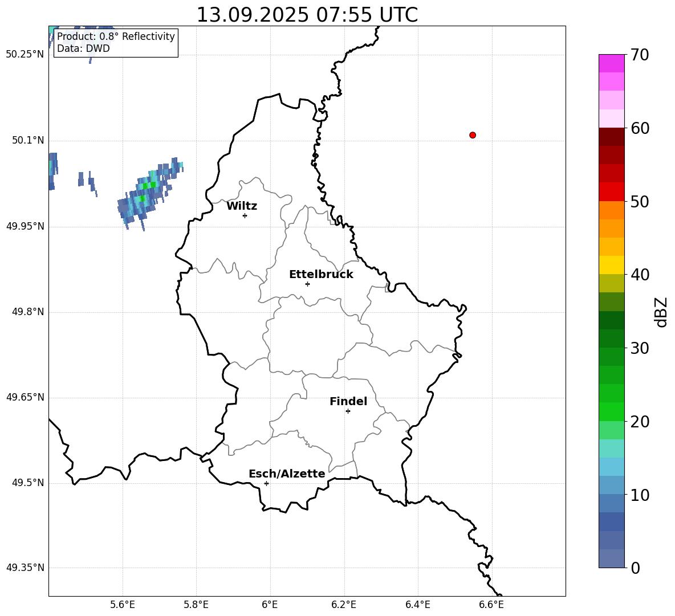Viewport: 675px width, 616px height.
Task: Click the magenta top colorbar swatch
Action: (x=611, y=63)
